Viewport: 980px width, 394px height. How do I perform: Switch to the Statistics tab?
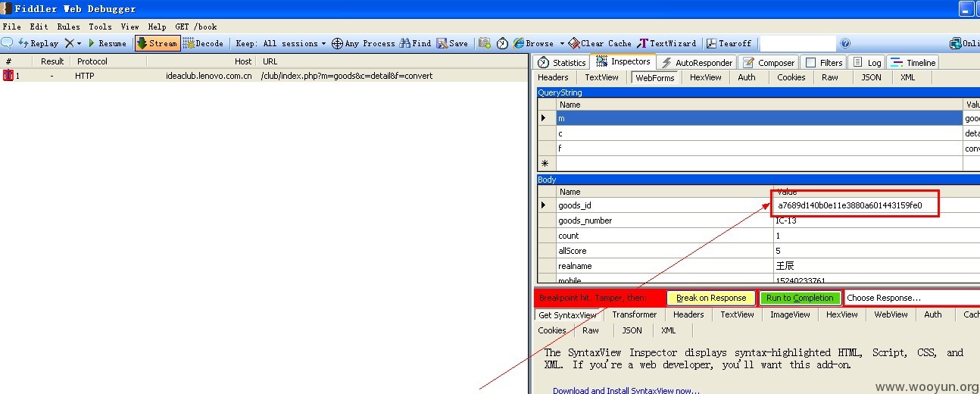point(562,63)
